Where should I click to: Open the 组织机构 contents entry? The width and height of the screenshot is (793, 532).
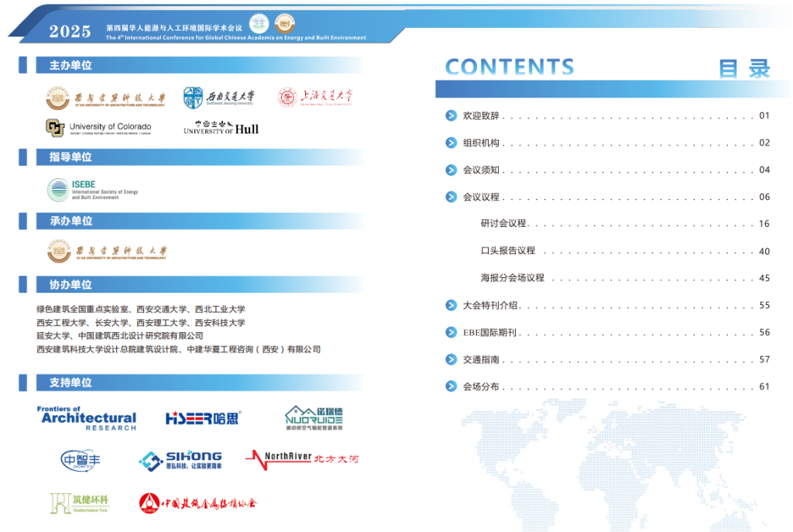click(481, 143)
